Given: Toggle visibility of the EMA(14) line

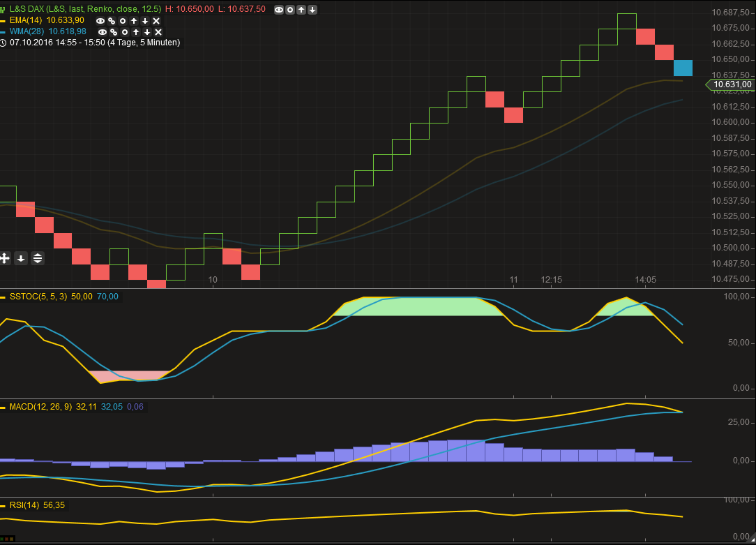Looking at the screenshot, I should point(100,21).
